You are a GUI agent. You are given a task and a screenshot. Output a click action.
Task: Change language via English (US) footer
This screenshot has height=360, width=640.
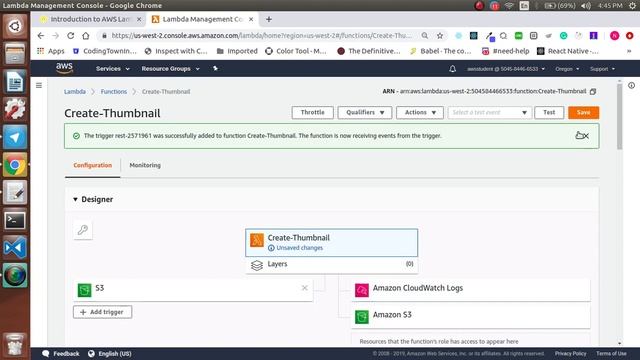pos(110,353)
